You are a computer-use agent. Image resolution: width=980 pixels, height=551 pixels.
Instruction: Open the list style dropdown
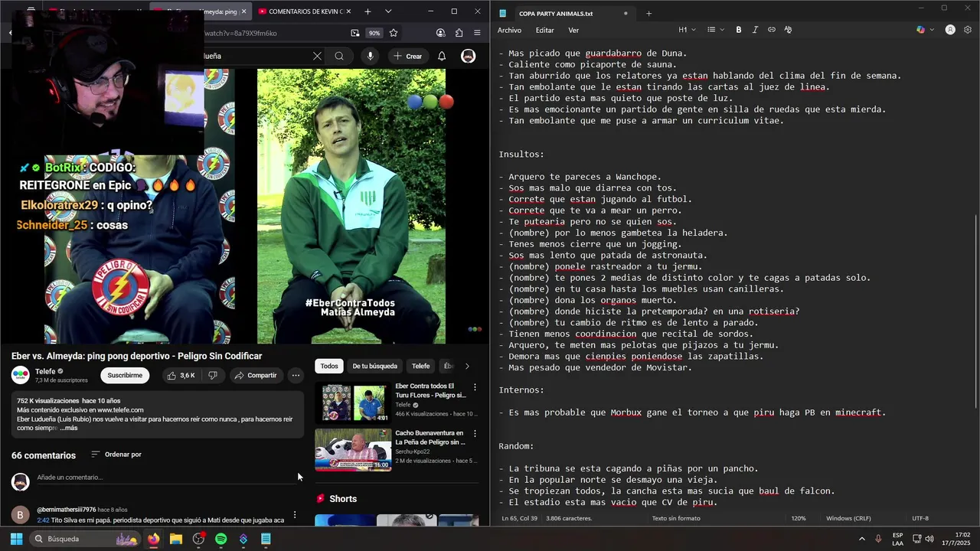tap(715, 30)
